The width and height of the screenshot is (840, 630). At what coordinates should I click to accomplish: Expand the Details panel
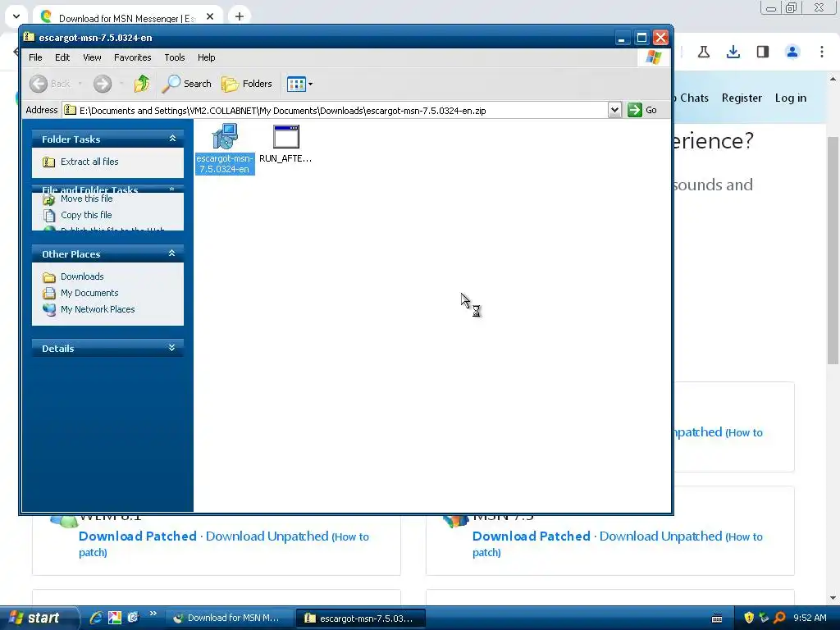172,348
